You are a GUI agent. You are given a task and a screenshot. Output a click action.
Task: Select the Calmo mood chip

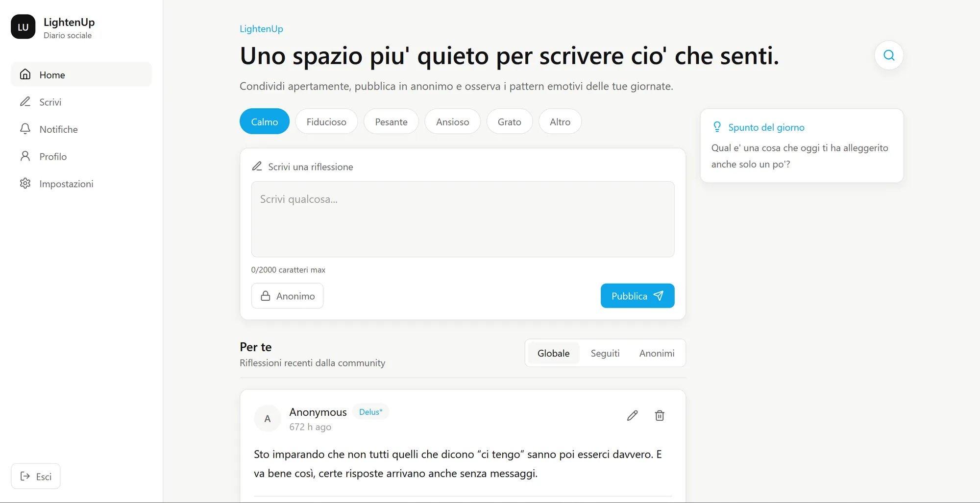point(265,121)
